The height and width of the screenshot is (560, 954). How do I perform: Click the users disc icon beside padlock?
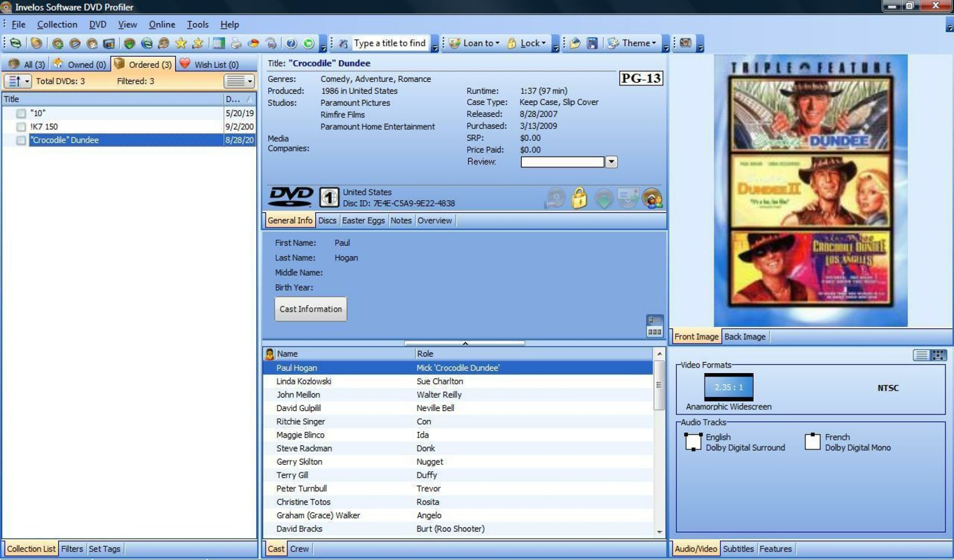tap(652, 199)
